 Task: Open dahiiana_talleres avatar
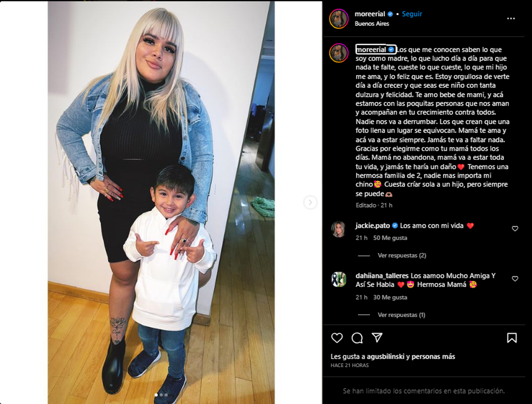click(x=339, y=279)
